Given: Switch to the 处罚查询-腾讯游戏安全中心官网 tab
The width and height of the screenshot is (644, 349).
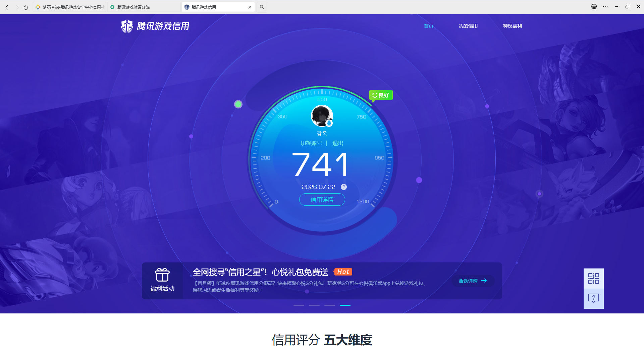Looking at the screenshot, I should tap(69, 7).
